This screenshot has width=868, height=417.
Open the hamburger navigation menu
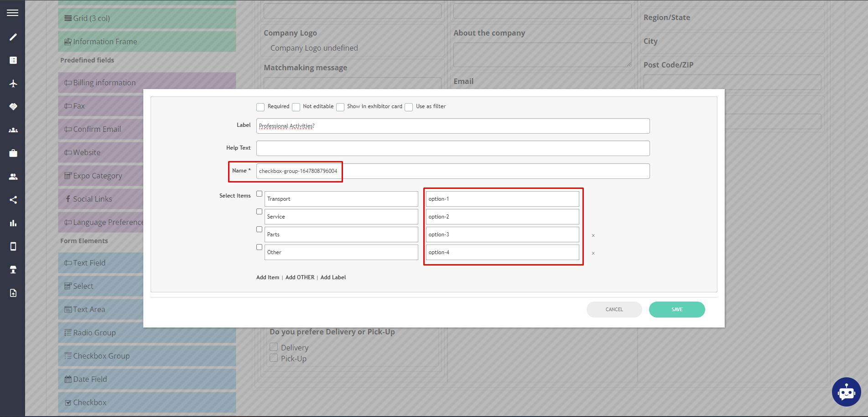[x=12, y=12]
